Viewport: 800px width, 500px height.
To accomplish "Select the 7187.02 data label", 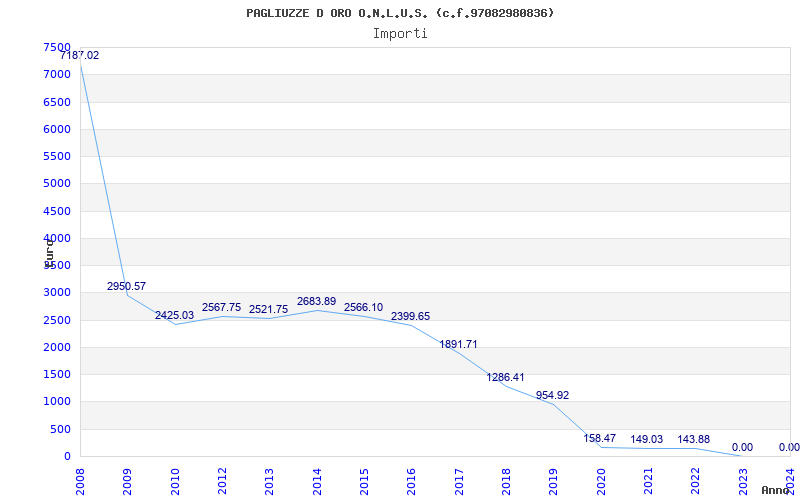I will pos(80,56).
